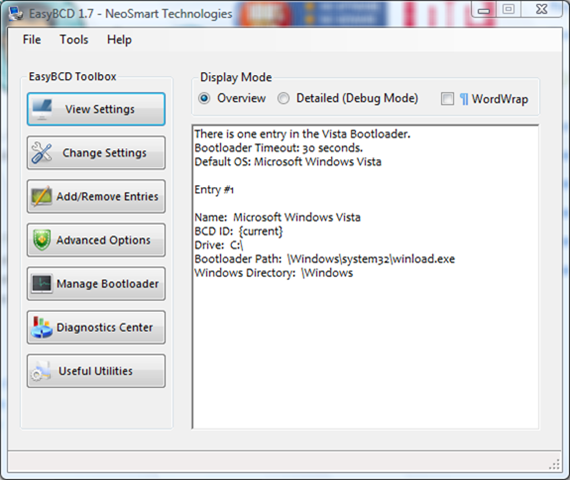The image size is (570, 480).
Task: Open the Tools menu
Action: pos(74,39)
